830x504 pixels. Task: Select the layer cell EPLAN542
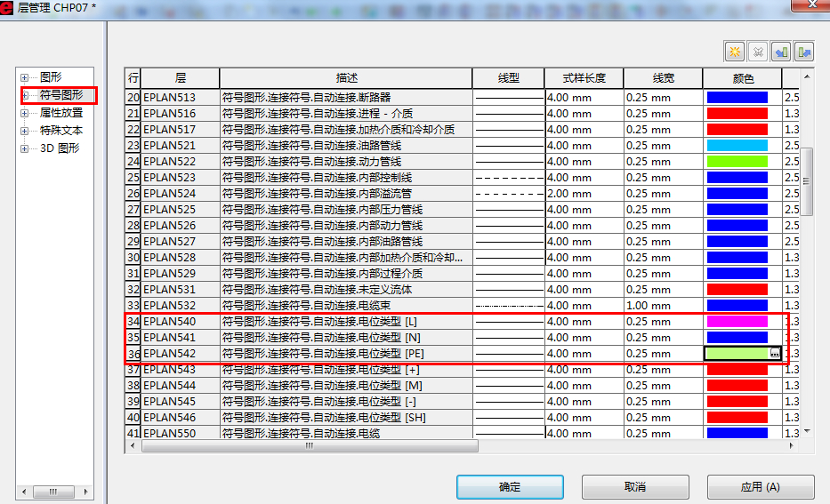coord(180,353)
